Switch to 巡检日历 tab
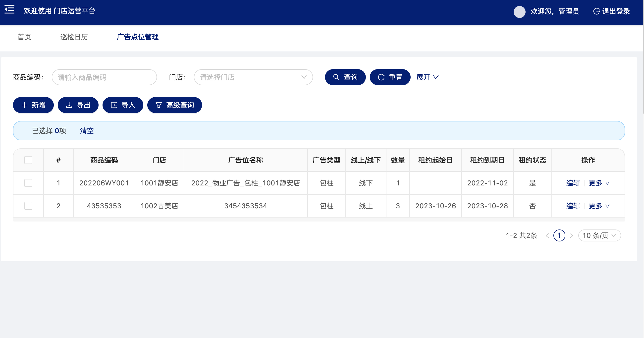This screenshot has height=338, width=644. pos(74,37)
